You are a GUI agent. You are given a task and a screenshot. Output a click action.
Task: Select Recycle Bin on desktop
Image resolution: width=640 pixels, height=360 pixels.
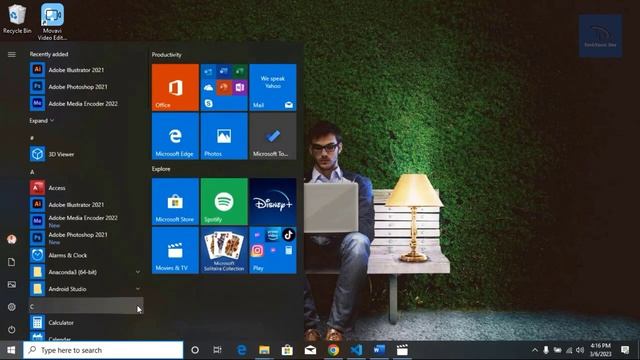pos(17,19)
